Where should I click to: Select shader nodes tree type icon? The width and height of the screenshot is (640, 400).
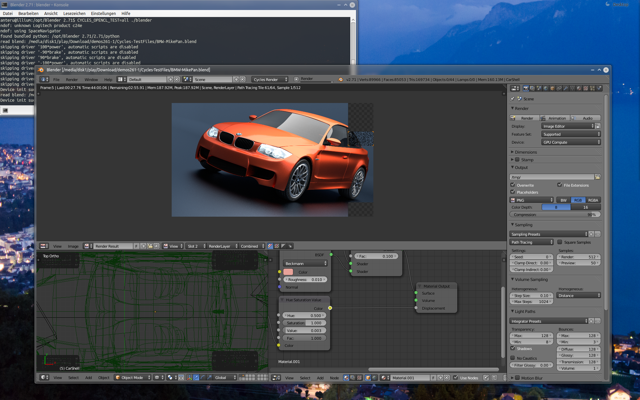click(347, 378)
